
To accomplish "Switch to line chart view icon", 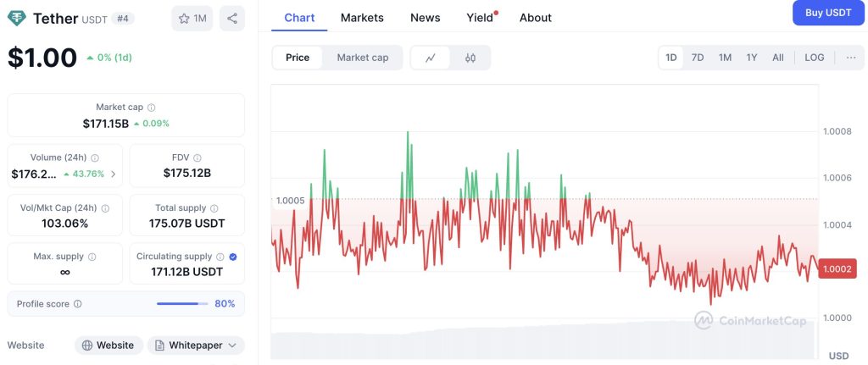I will [431, 58].
